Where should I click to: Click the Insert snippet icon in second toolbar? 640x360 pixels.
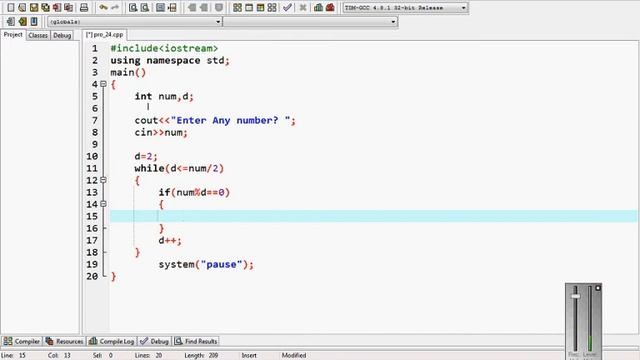[x=11, y=21]
